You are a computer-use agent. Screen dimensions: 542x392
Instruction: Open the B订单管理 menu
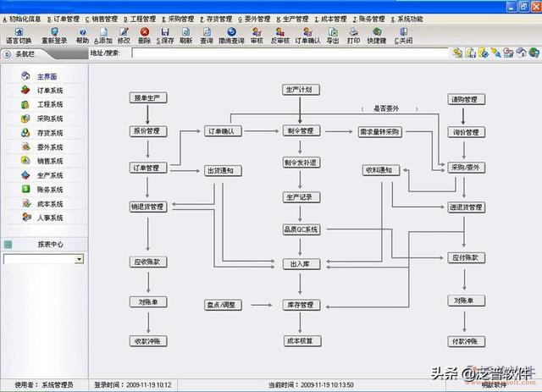click(x=64, y=19)
